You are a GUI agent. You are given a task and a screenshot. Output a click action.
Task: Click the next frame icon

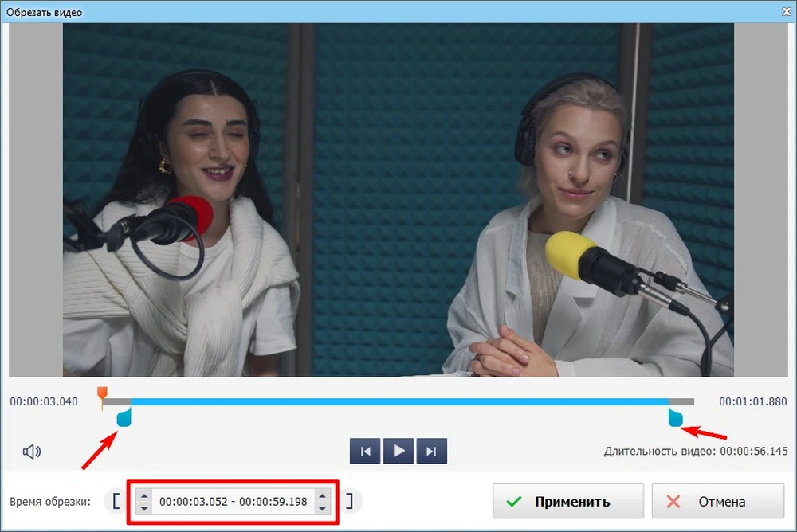tap(432, 450)
